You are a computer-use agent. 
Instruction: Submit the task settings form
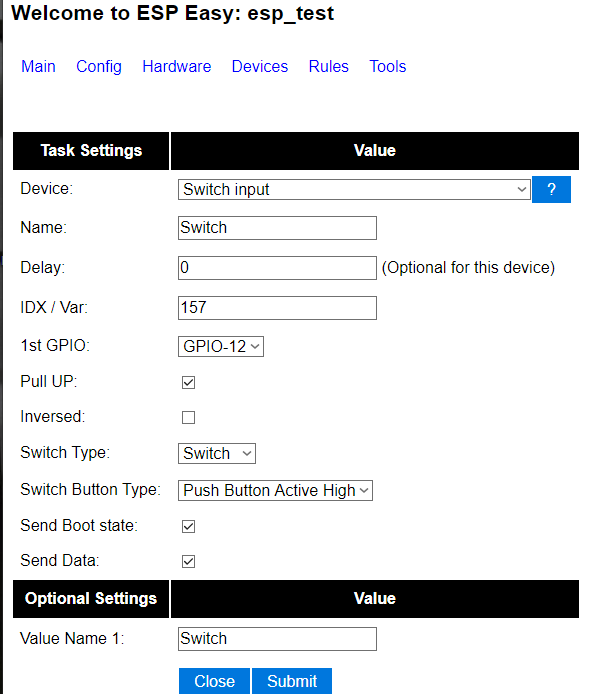coord(292,681)
